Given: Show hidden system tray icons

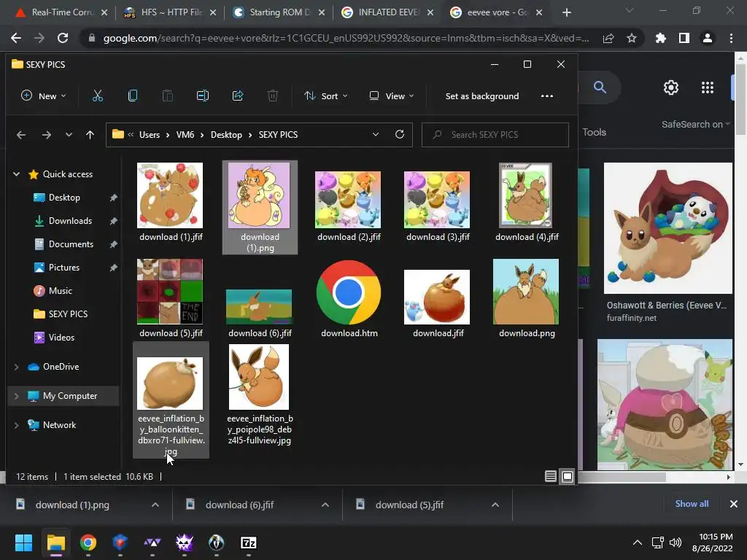Looking at the screenshot, I should click(637, 542).
